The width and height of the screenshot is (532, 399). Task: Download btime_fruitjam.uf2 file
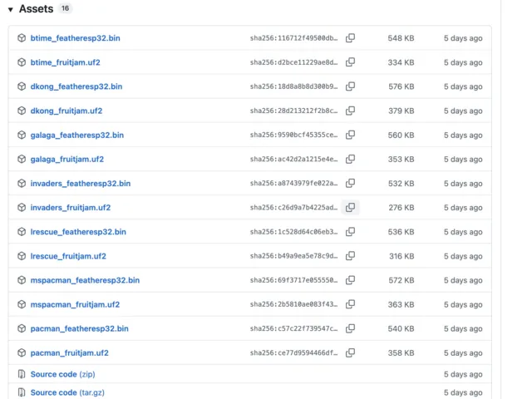65,62
